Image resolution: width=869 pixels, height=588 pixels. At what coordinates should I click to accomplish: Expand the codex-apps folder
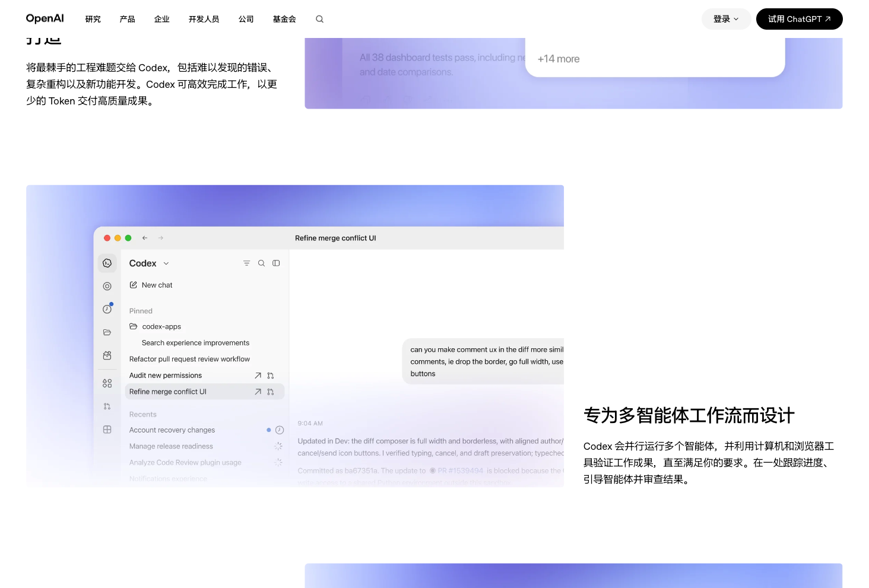[155, 326]
